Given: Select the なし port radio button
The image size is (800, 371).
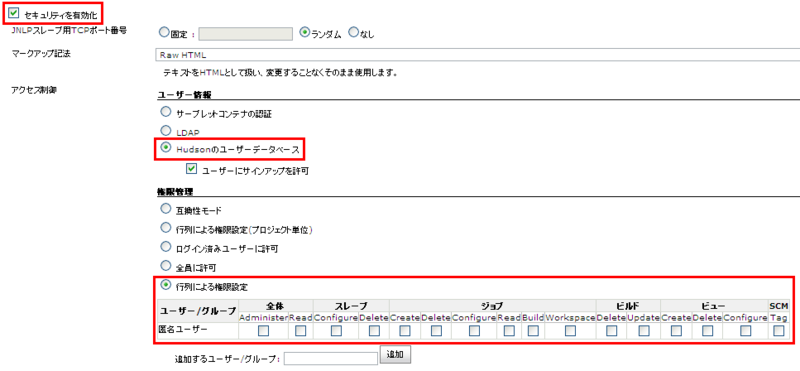Looking at the screenshot, I should point(353,32).
